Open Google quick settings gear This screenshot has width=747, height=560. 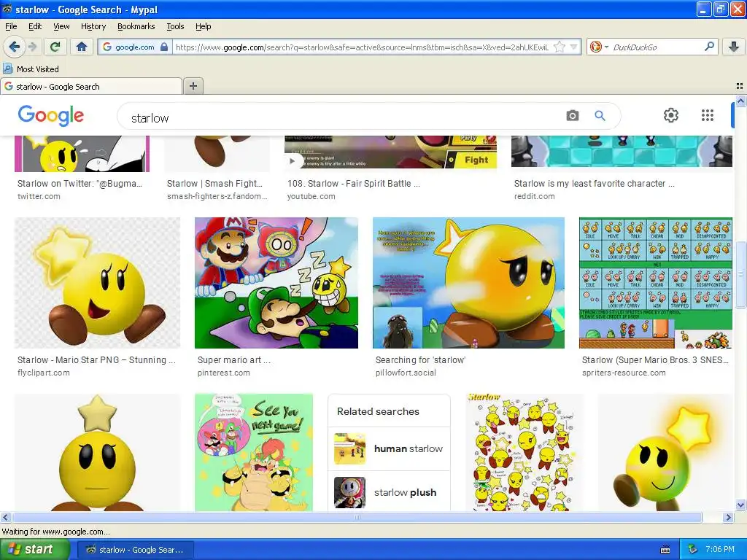coord(671,115)
